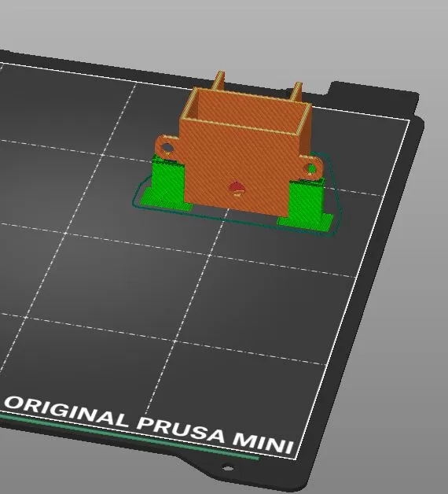Select the right vertical prong atop the box
Image resolution: width=448 pixels, height=494 pixels.
[x=296, y=92]
